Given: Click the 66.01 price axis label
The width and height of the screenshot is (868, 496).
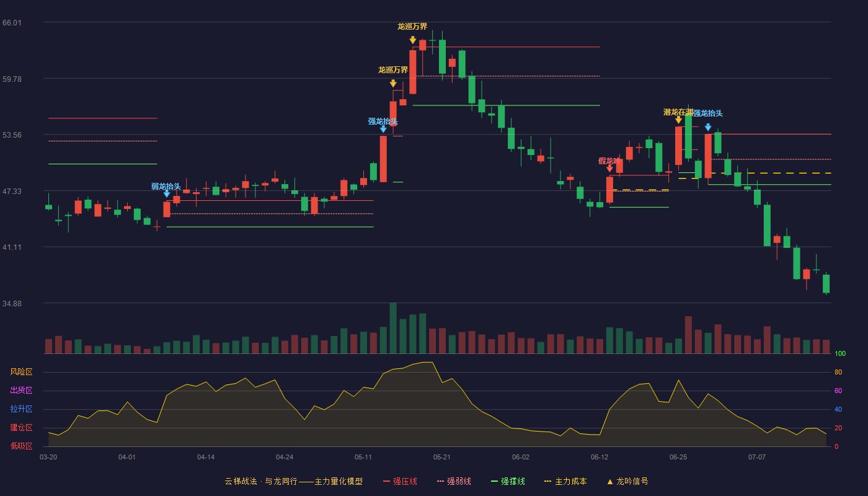Looking at the screenshot, I should 12,23.
